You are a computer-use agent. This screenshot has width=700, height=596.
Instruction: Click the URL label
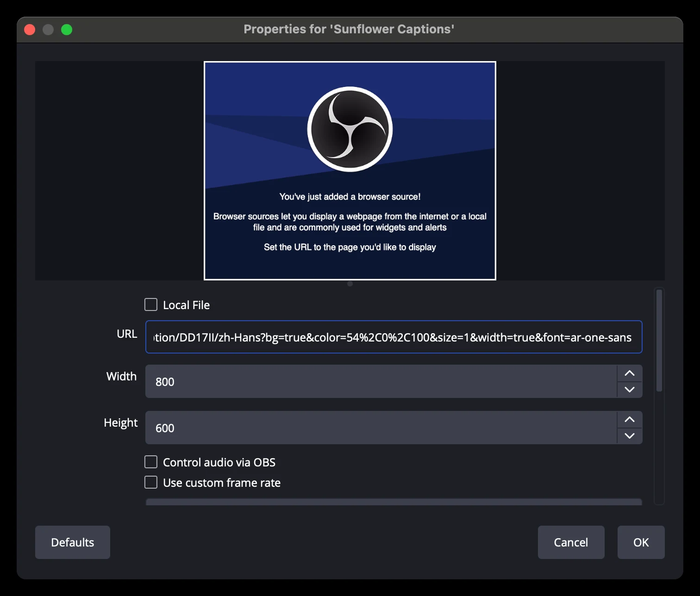(x=127, y=334)
